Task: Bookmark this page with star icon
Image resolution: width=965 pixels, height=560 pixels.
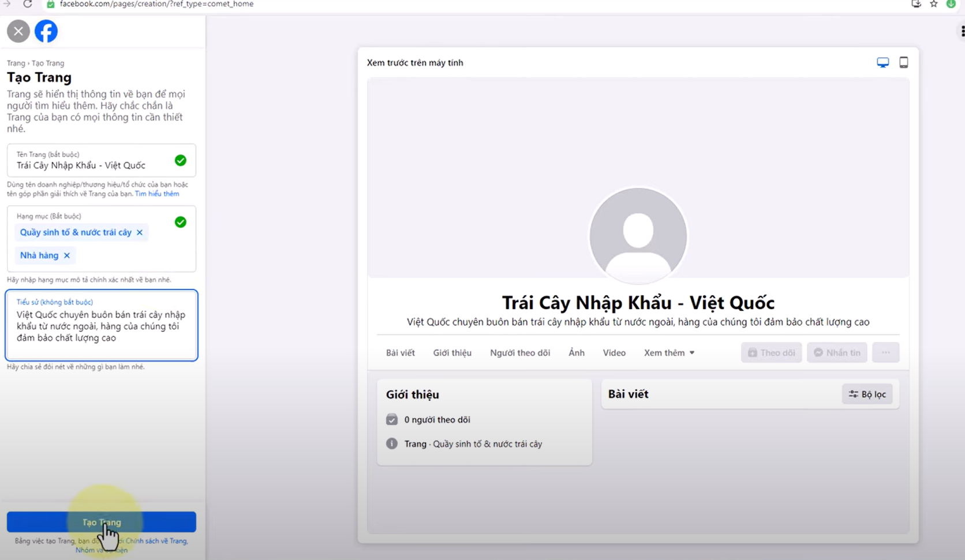Action: [x=933, y=4]
